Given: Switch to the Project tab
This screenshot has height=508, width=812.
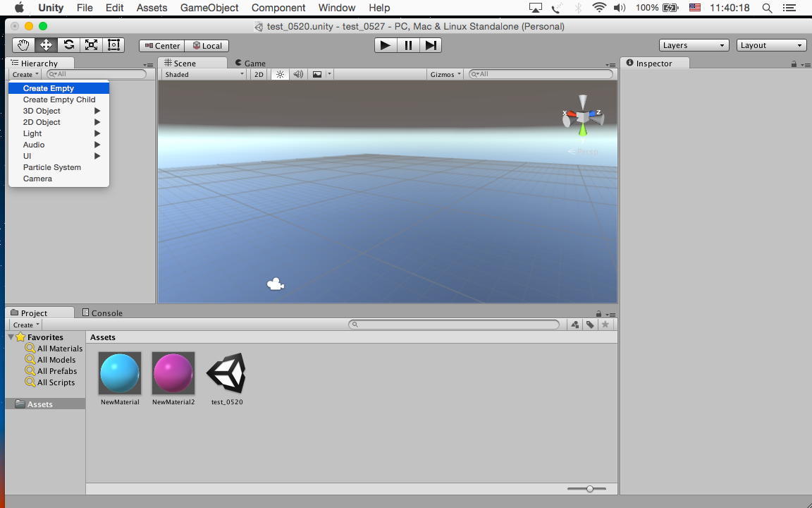Looking at the screenshot, I should [x=39, y=313].
